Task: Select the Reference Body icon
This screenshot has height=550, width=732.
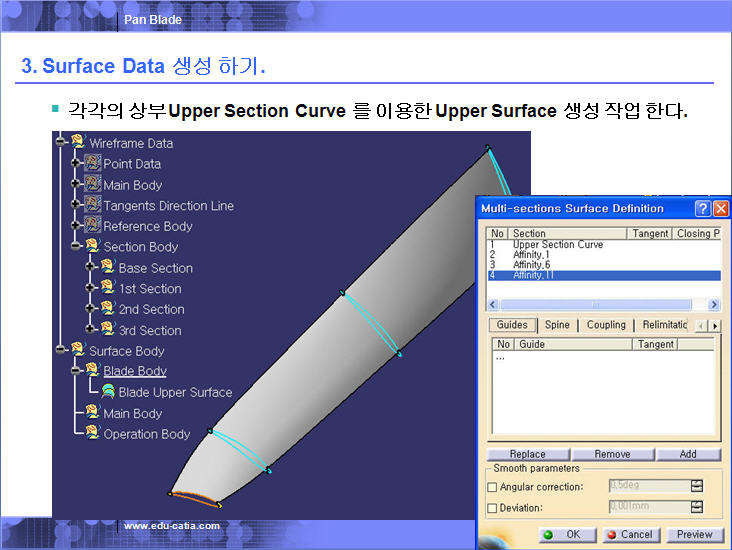Action: [x=93, y=226]
